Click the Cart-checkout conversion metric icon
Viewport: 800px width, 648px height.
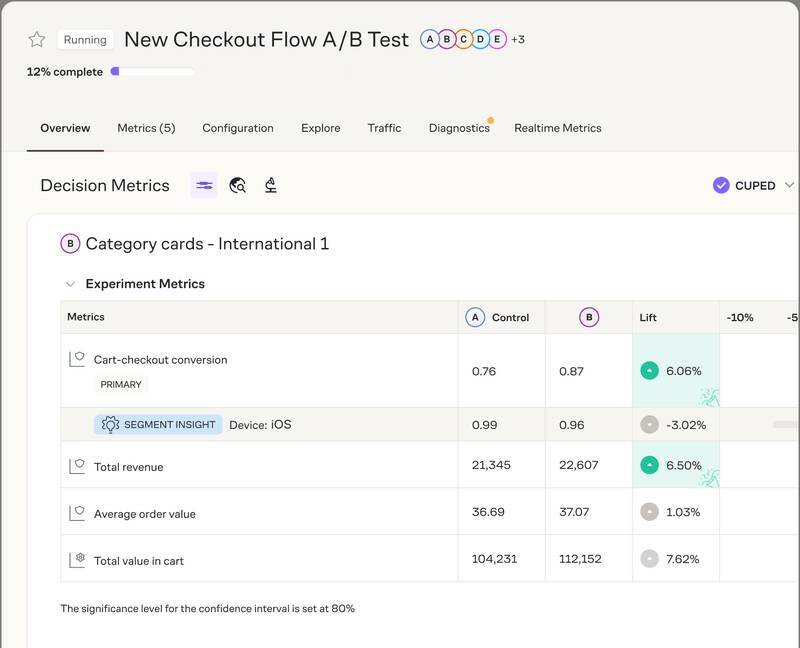click(x=77, y=359)
